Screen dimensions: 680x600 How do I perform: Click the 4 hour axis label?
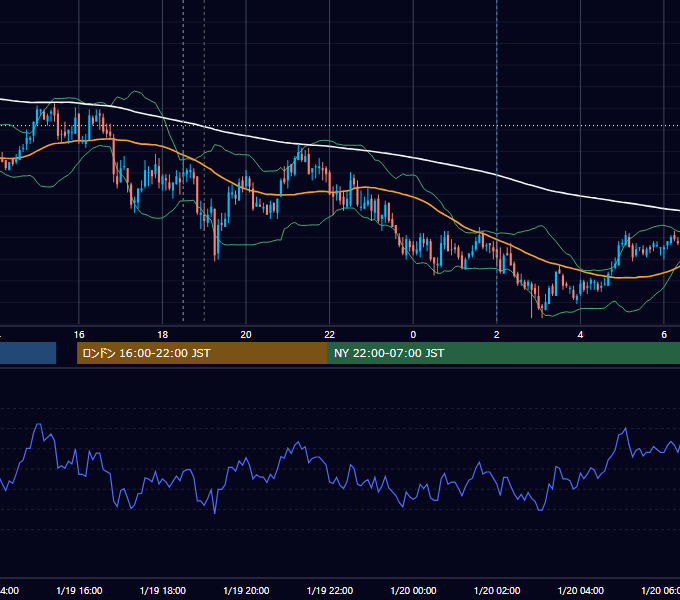580,335
